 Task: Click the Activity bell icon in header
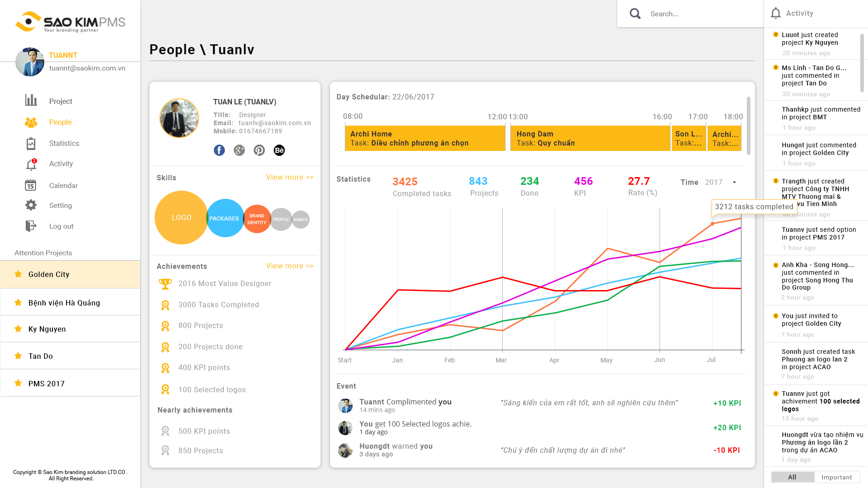pos(776,14)
